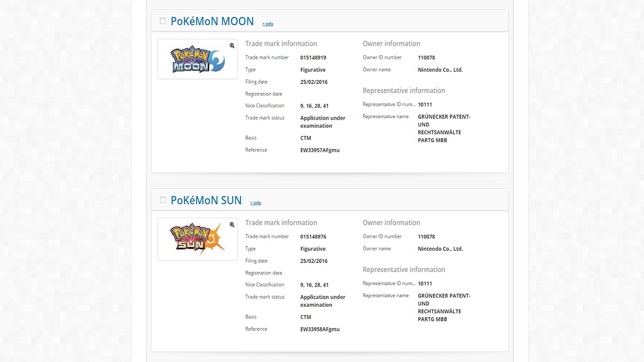Click Nintendo owner name in Moon entry
Image resolution: width=644 pixels, height=362 pixels.
[x=440, y=70]
